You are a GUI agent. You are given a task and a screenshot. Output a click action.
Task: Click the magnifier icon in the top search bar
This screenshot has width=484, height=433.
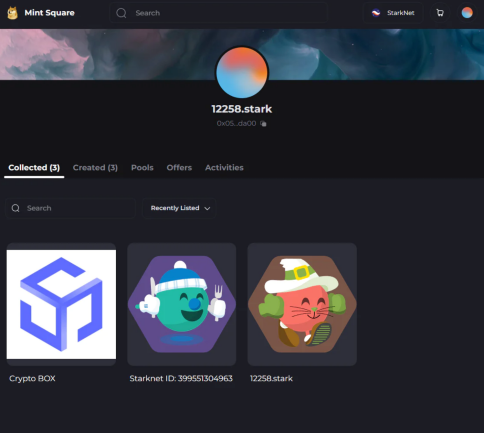point(121,13)
